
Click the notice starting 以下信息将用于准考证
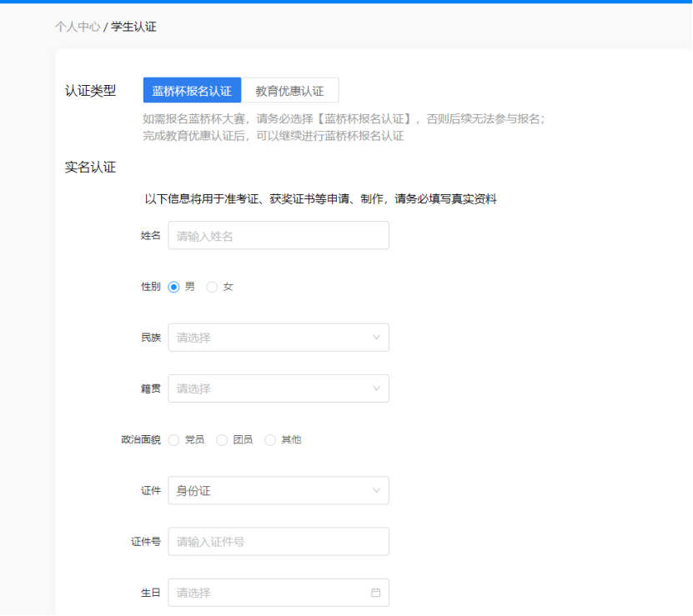320,199
